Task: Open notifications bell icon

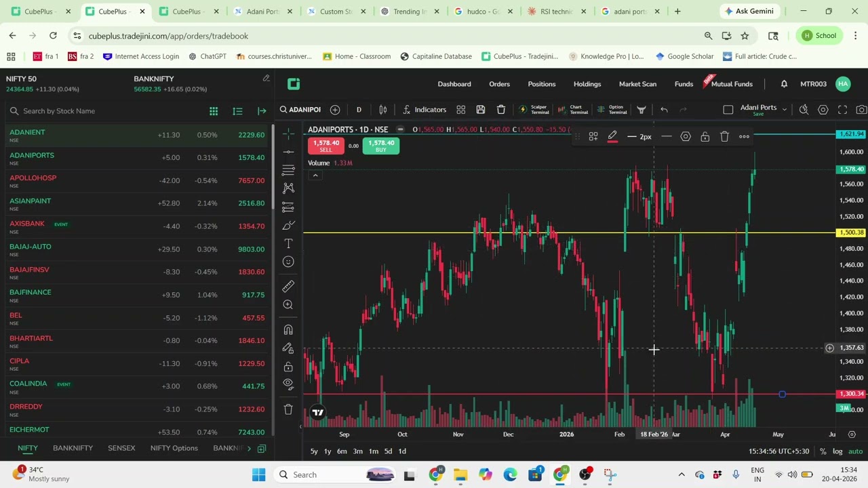Action: click(x=784, y=84)
